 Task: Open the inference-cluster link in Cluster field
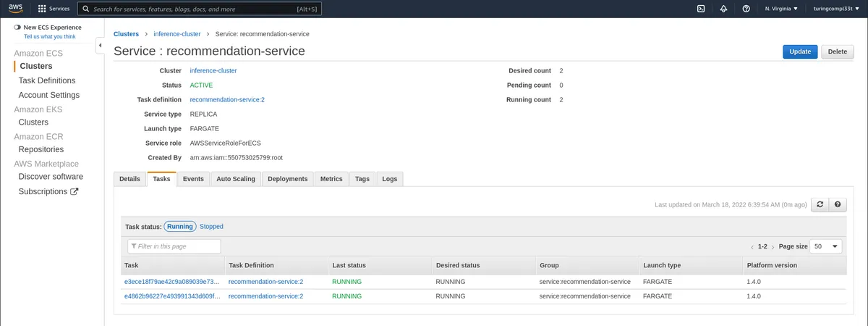tap(213, 71)
